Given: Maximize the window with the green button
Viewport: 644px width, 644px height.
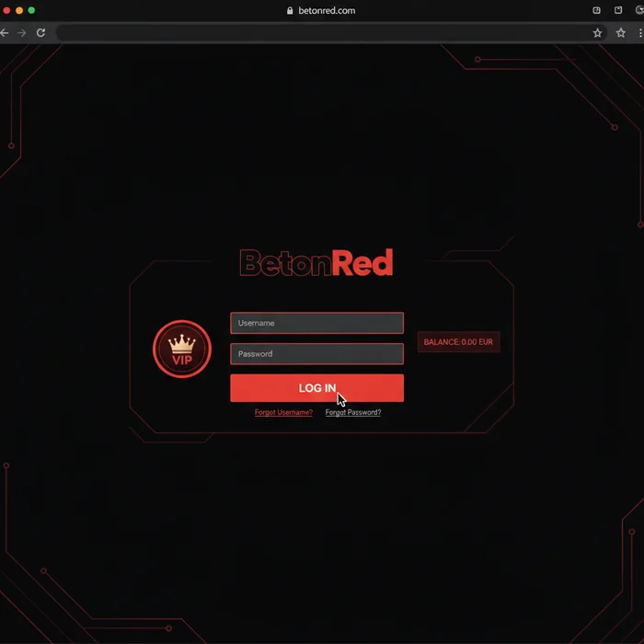Looking at the screenshot, I should point(31,10).
